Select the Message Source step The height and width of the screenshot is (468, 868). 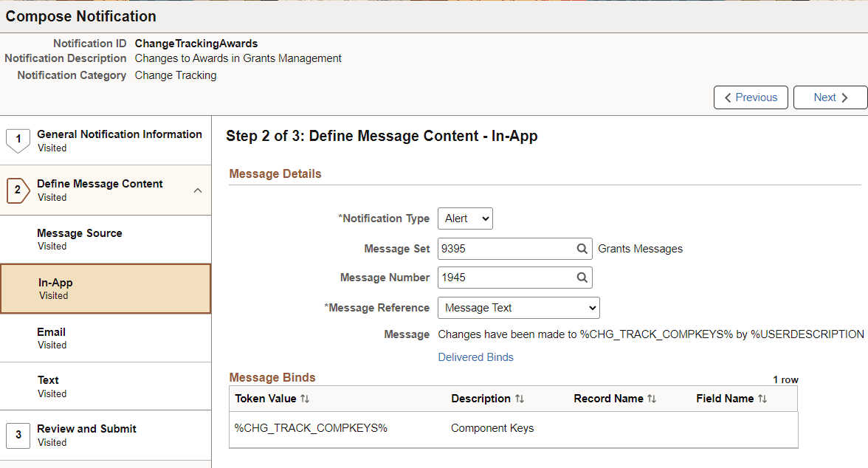[x=79, y=233]
